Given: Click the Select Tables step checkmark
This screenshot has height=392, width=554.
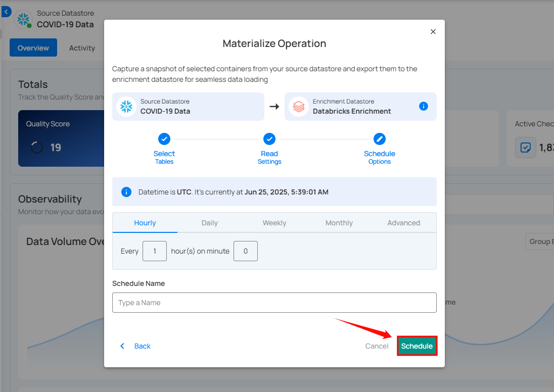Looking at the screenshot, I should 164,139.
